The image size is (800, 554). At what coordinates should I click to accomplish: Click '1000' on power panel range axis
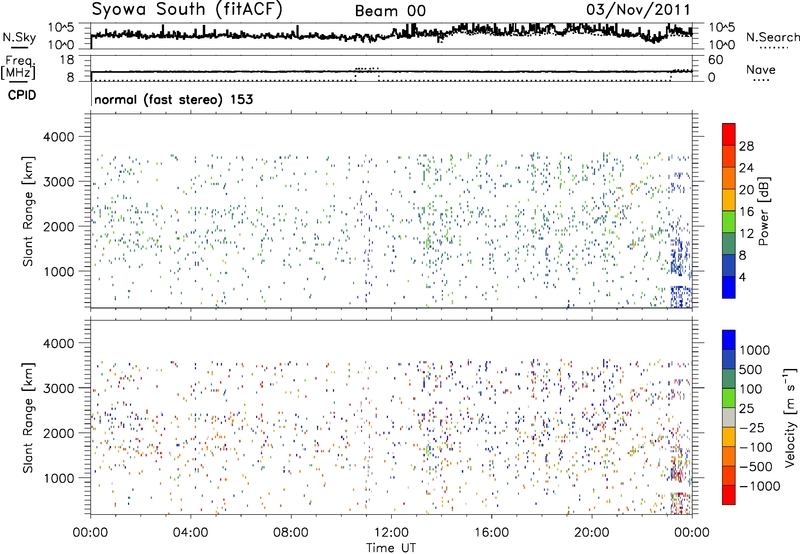point(58,271)
